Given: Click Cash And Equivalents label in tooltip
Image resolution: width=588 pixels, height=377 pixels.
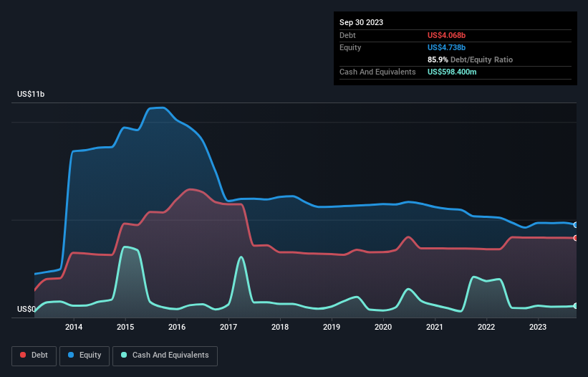Looking at the screenshot, I should coord(377,72).
